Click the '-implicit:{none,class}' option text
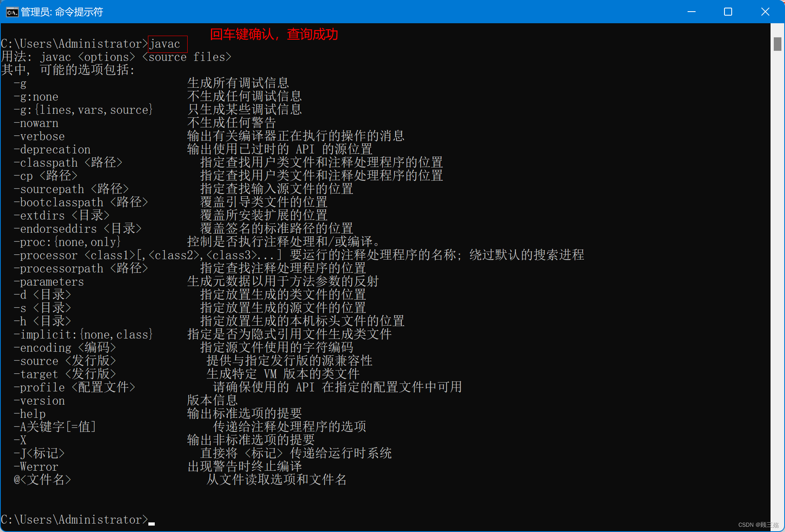This screenshot has width=785, height=532. pyautogui.click(x=83, y=335)
